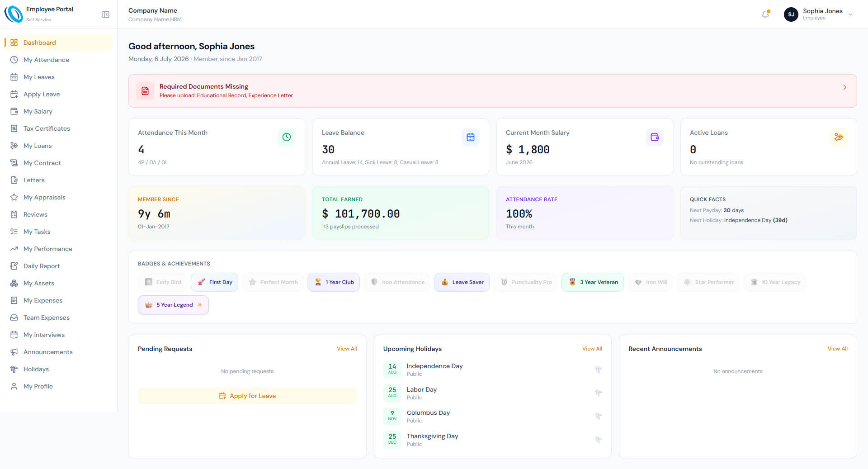Image resolution: width=868 pixels, height=469 pixels.
Task: Click the Current Month Salary wallet icon
Action: click(x=655, y=137)
